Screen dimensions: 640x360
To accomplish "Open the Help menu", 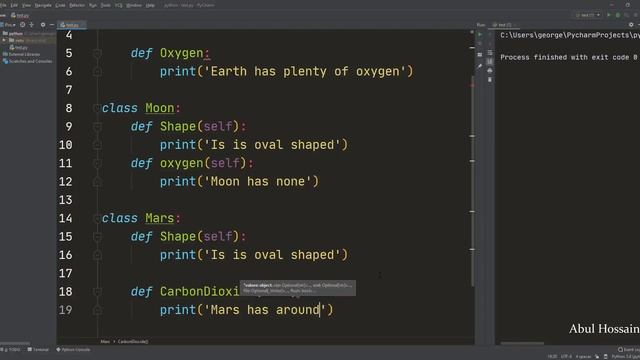I will click(150, 5).
